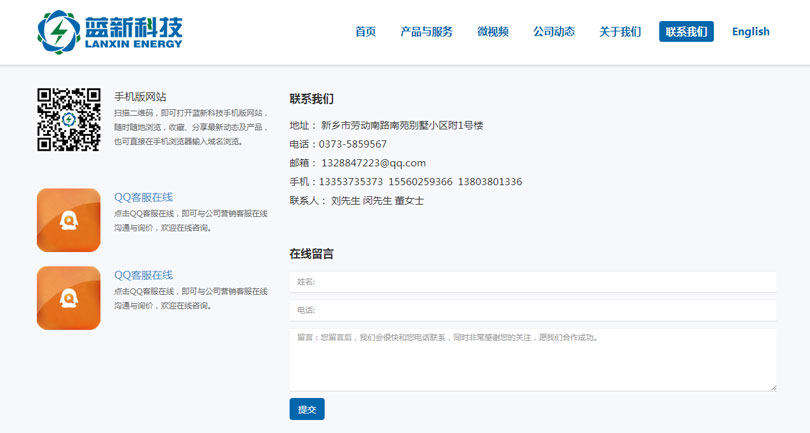Focus the 姓名 name input field

(x=533, y=282)
